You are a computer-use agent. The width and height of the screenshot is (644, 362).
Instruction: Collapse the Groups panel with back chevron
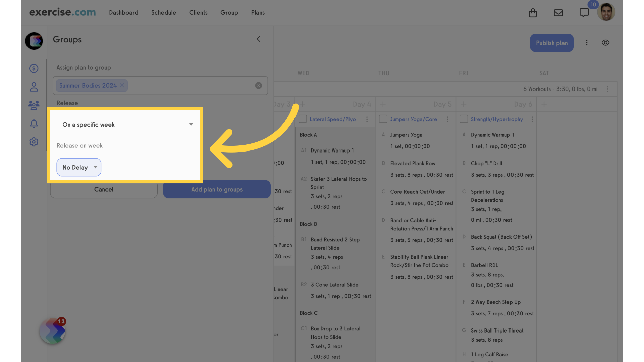point(258,39)
